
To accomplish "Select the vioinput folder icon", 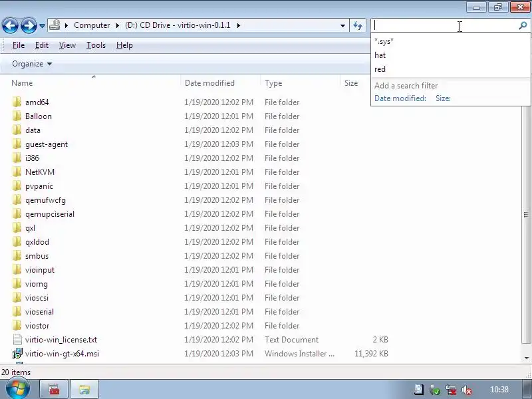I will (17, 270).
